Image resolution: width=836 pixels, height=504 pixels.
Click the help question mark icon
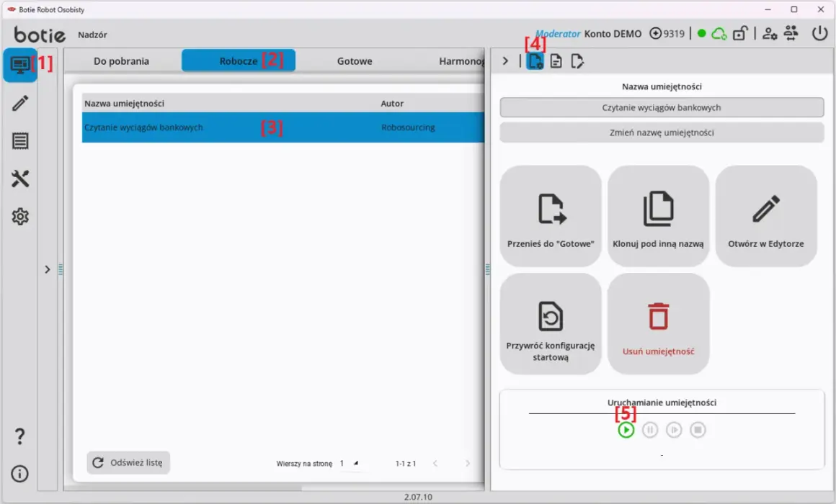pos(19,436)
